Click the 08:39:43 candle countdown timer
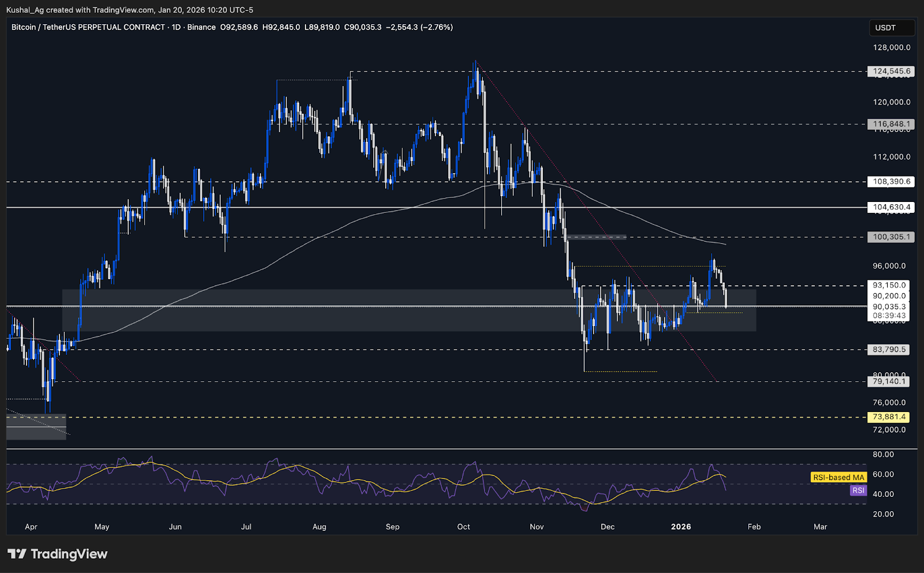924x573 pixels. (889, 316)
